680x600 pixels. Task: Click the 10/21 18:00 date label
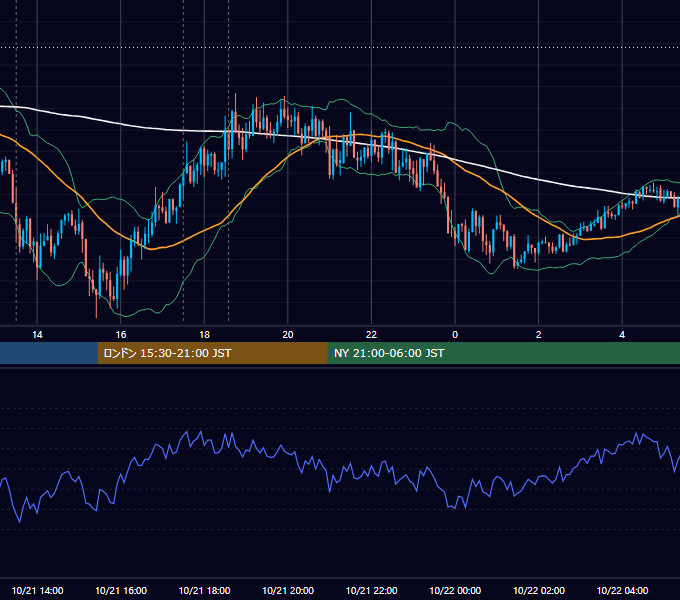[x=204, y=590]
